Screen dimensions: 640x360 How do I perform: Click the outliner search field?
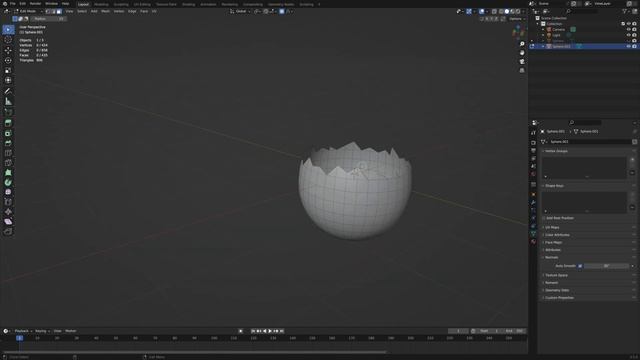point(583,11)
